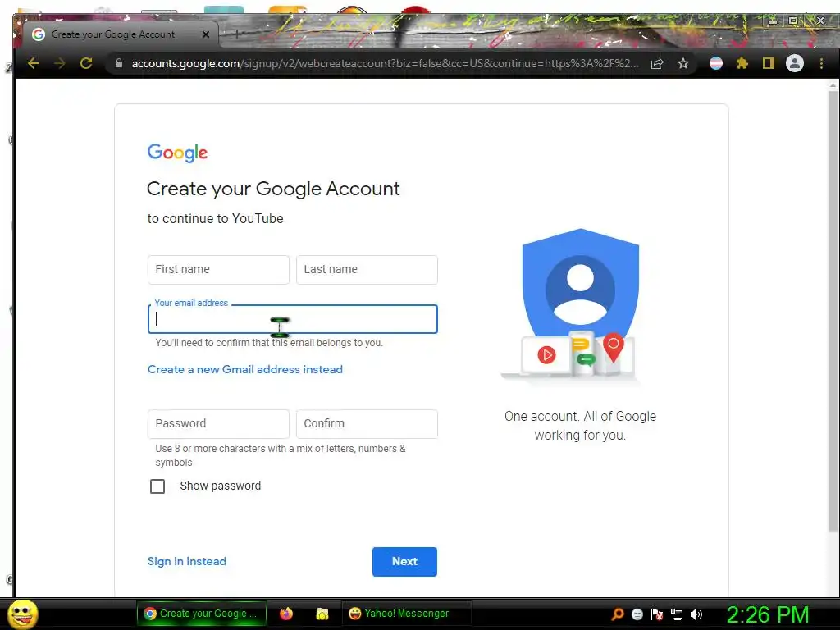Click the network tray icon

(677, 614)
